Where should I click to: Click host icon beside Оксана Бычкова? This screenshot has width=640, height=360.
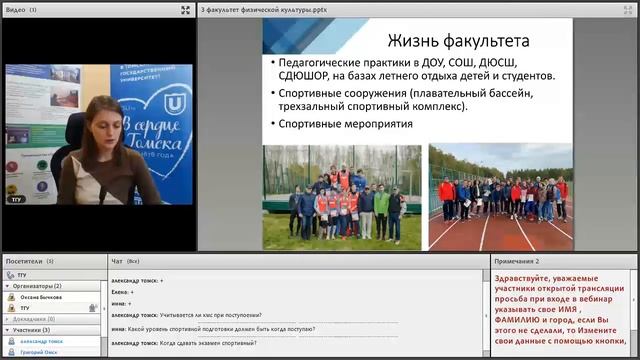[11, 297]
